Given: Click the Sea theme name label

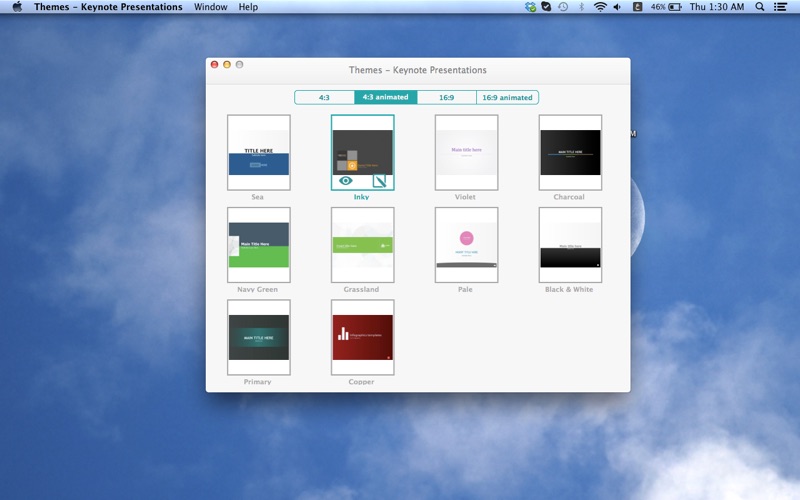Looking at the screenshot, I should click(x=258, y=197).
